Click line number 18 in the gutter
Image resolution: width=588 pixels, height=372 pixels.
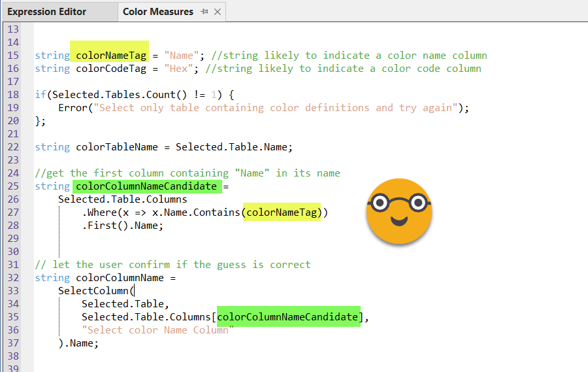(13, 95)
